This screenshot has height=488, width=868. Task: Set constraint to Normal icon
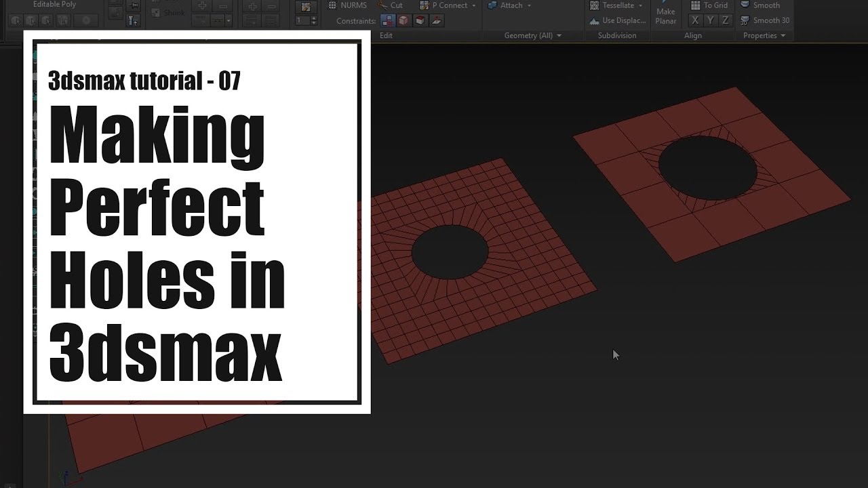coord(437,21)
